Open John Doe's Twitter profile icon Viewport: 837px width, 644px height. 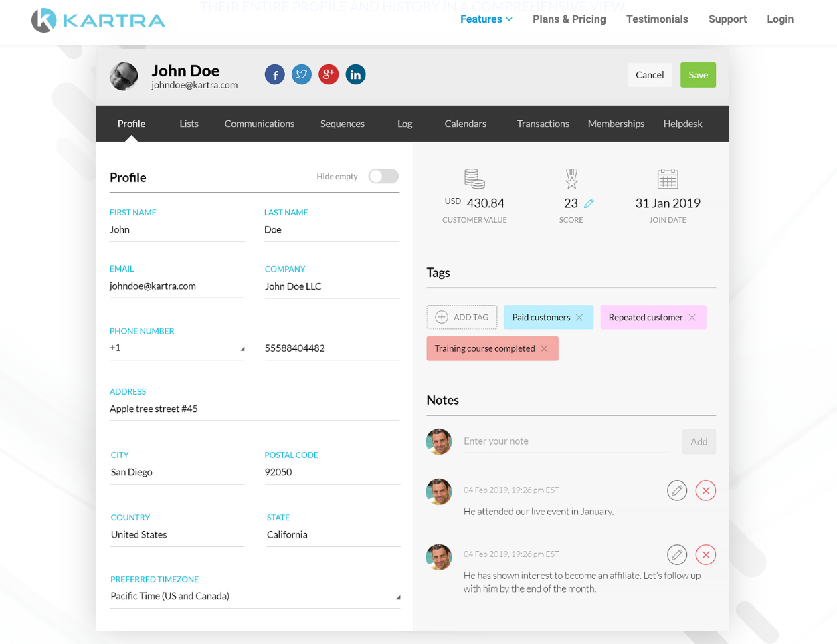[302, 74]
